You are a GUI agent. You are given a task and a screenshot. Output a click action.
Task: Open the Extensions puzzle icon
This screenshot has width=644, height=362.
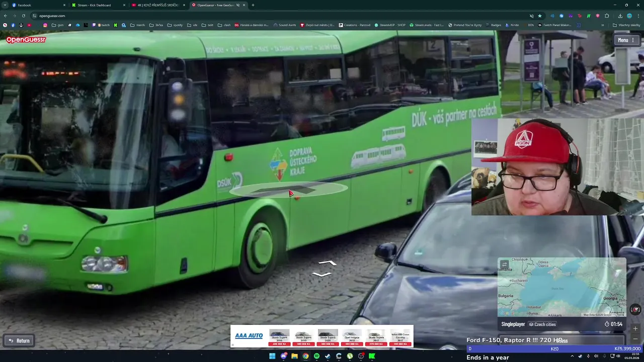[607, 16]
